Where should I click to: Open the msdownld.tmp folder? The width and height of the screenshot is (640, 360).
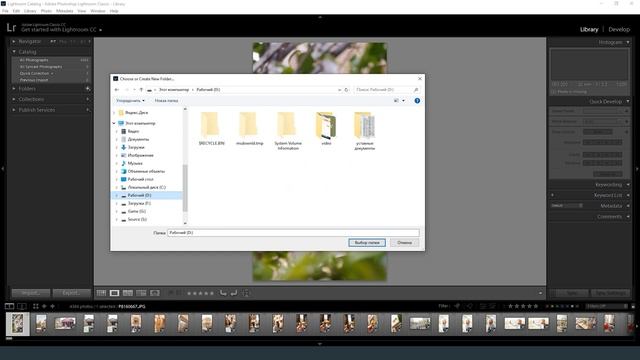click(249, 128)
